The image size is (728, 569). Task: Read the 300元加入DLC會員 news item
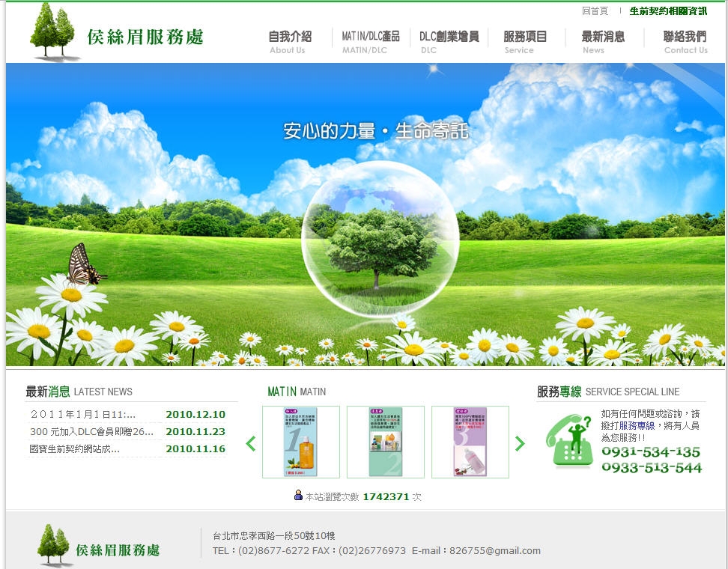click(x=91, y=431)
